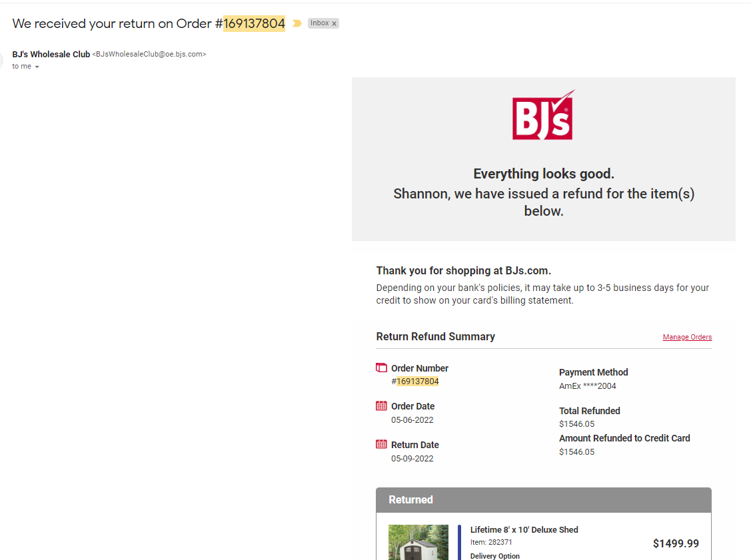
Task: Click the highlighted order number under Order Number
Action: 418,381
